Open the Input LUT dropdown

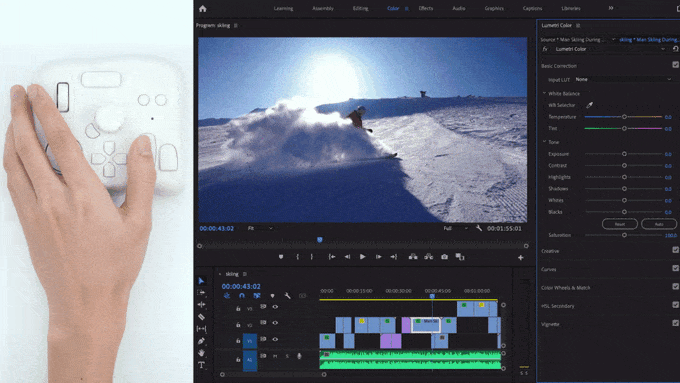[x=624, y=79]
